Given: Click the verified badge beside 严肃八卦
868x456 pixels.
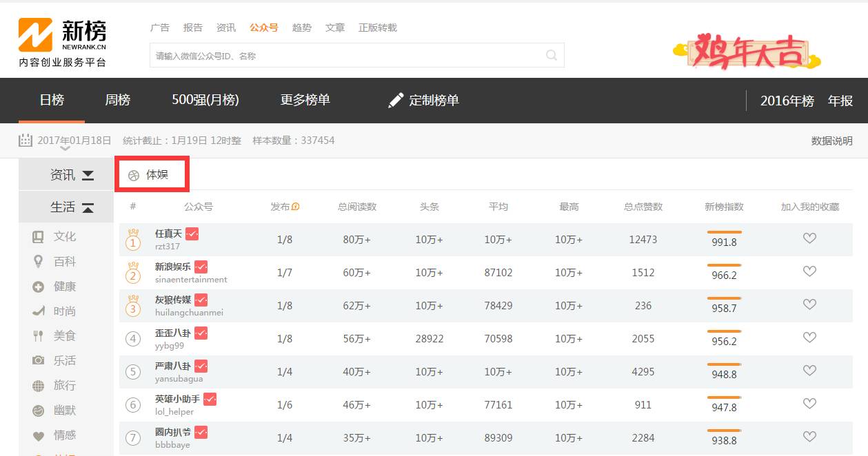Looking at the screenshot, I should [x=201, y=366].
